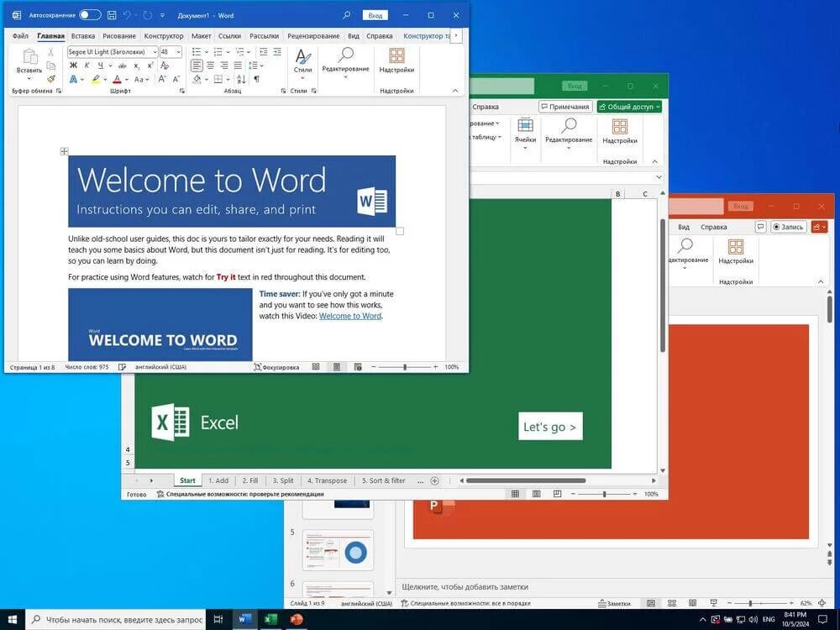Click the Format Painter brush icon
This screenshot has width=840, height=630.
pos(51,79)
